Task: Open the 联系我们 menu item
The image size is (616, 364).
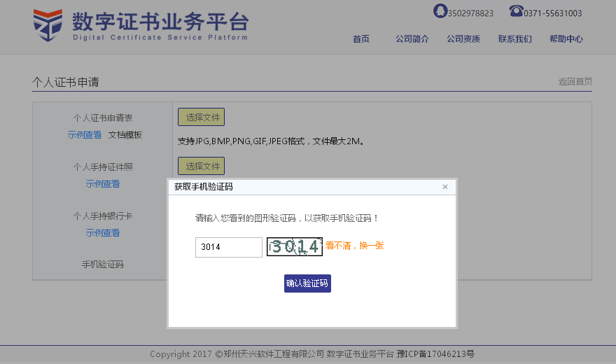Action: point(515,39)
